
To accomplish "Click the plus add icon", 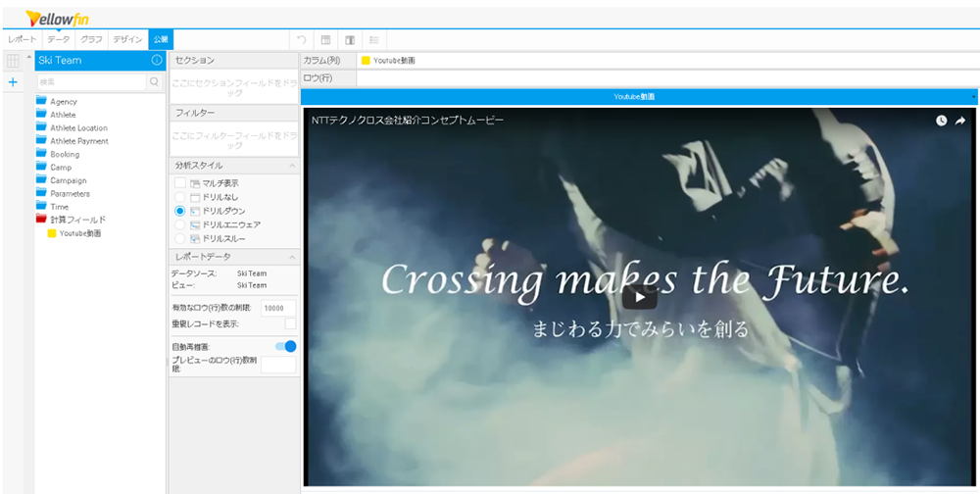I will 13,82.
